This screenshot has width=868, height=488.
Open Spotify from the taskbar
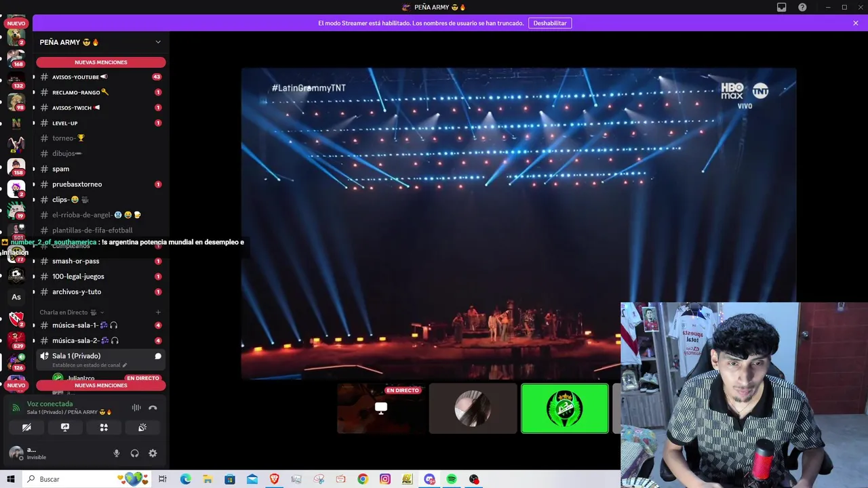pos(452,479)
